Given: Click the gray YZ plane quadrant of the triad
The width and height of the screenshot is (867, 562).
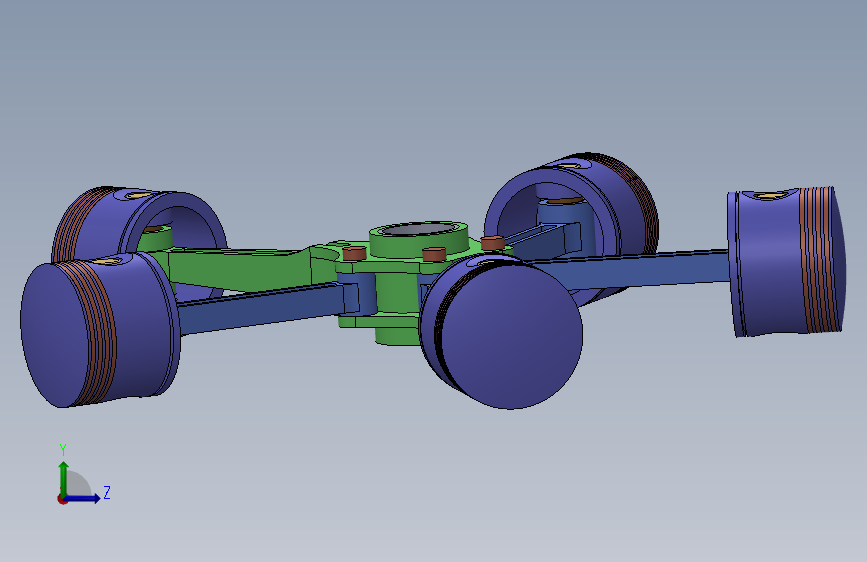Looking at the screenshot, I should 77,484.
